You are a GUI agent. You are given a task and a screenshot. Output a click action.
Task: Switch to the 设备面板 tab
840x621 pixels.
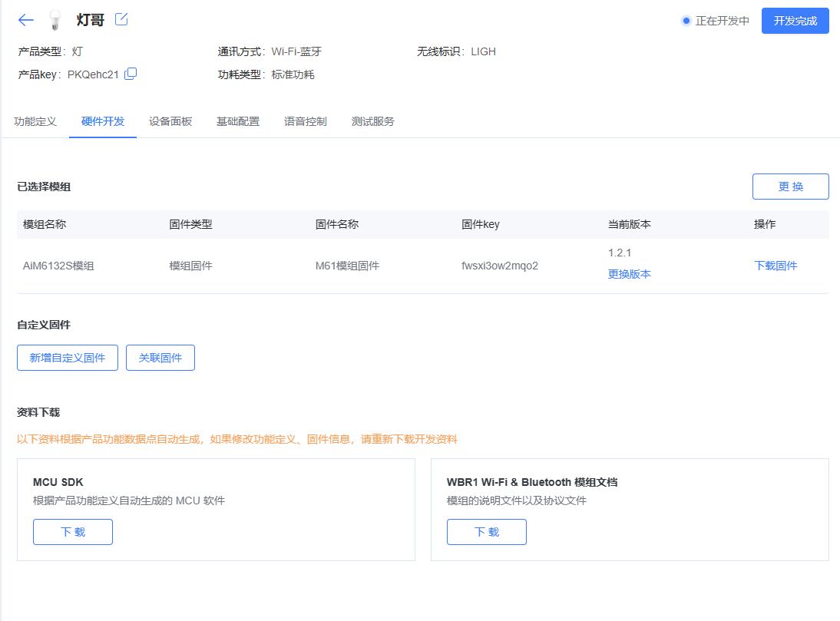pos(170,121)
